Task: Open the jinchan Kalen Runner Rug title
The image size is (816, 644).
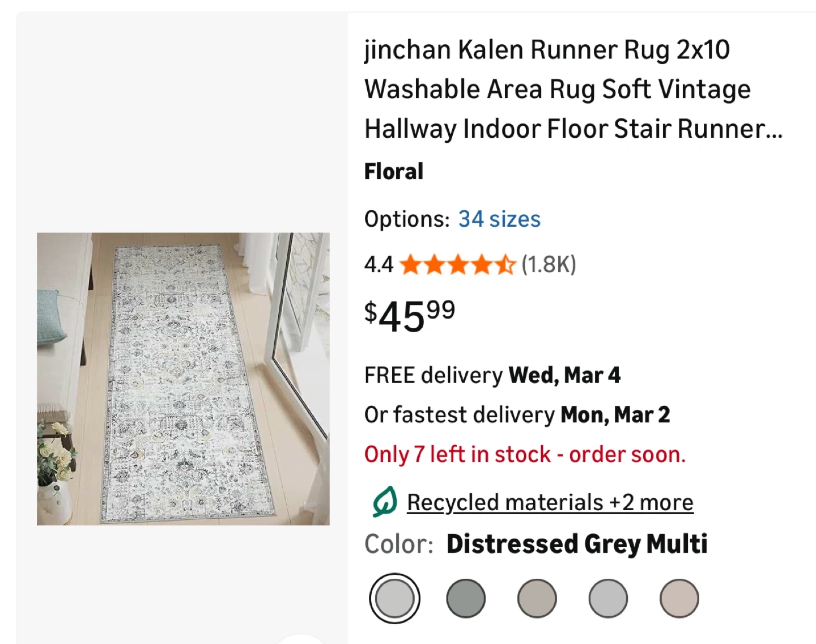Action: [x=572, y=89]
